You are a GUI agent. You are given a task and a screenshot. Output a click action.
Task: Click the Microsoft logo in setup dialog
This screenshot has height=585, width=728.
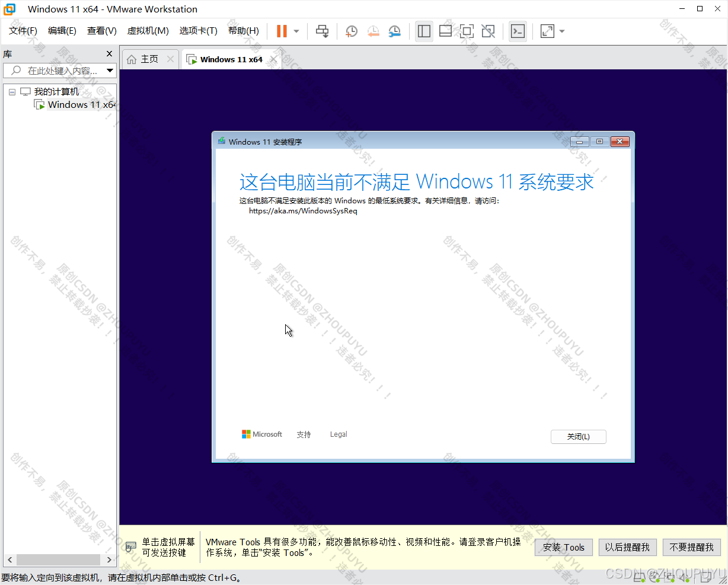(262, 434)
